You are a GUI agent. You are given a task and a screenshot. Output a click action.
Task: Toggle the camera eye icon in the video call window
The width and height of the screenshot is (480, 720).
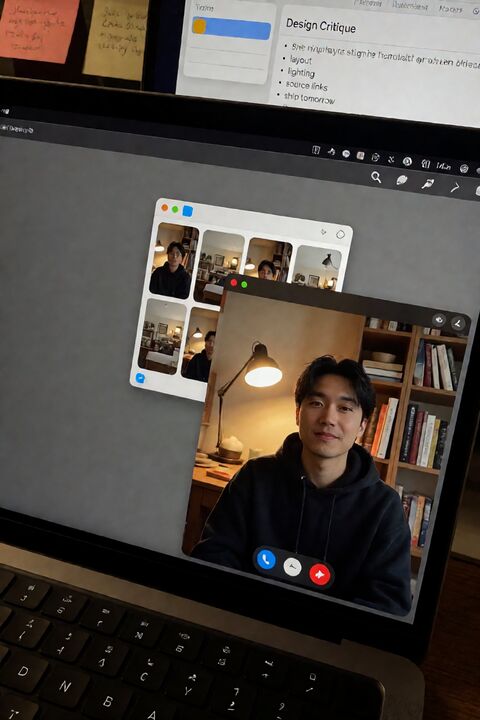coord(440,320)
